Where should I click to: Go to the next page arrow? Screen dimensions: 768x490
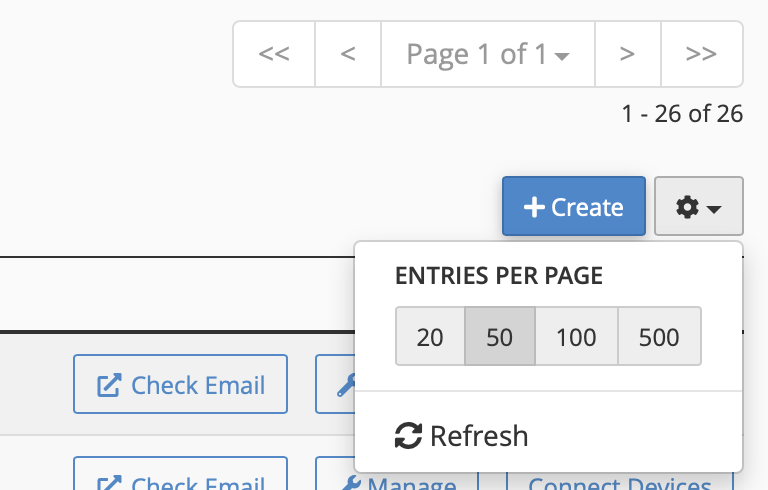pos(627,54)
